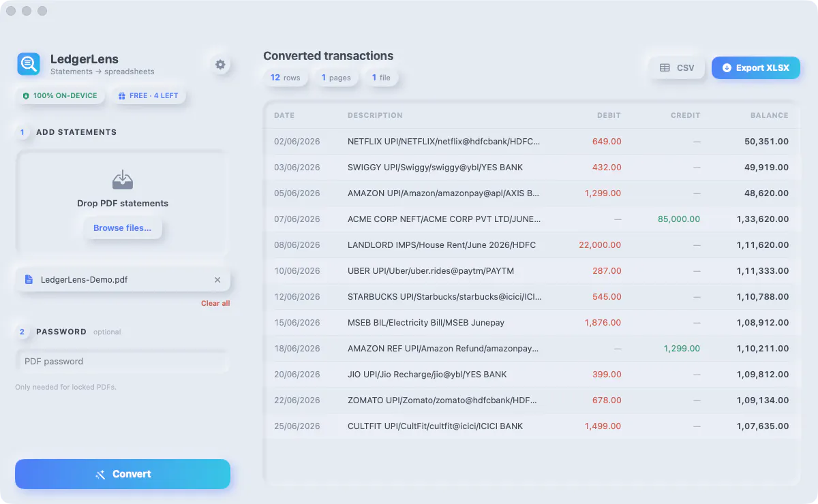The height and width of the screenshot is (504, 818).
Task: Click balance value 50,351.00
Action: tap(767, 142)
